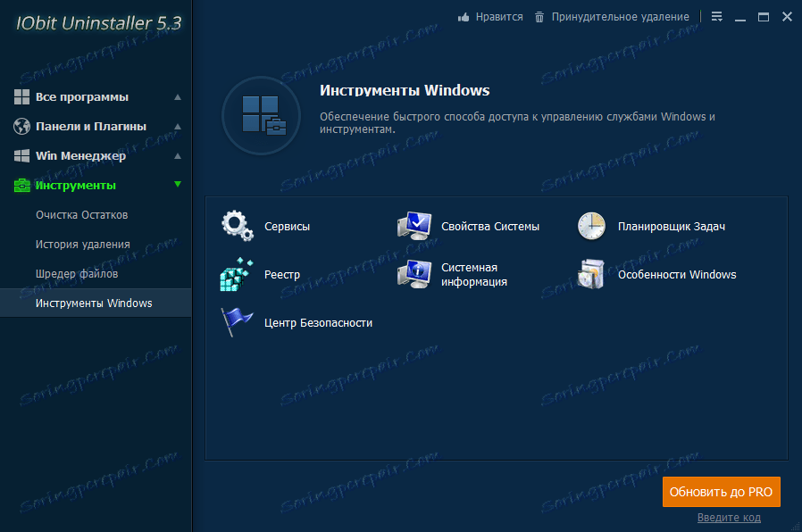Click the green toolbox Tools icon

tap(21, 185)
